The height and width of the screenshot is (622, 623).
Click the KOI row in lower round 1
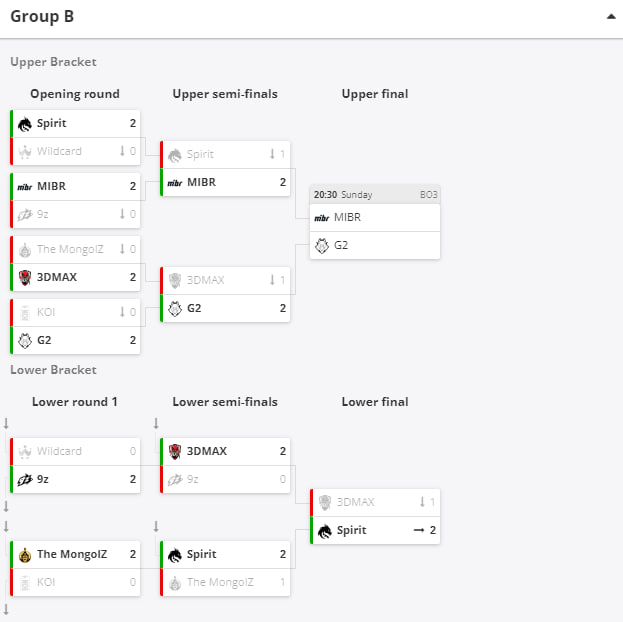pos(75,583)
